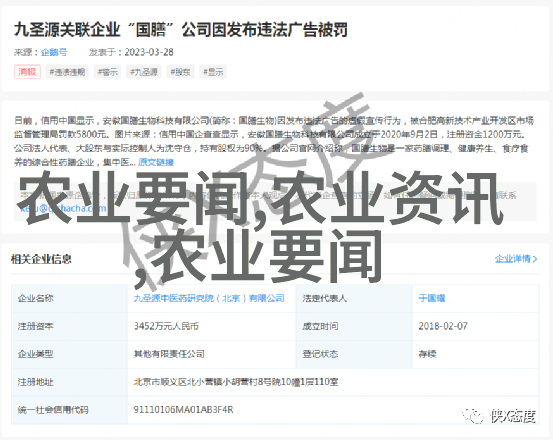Select company type 其他有限责任公司
This screenshot has width=553, height=440.
pos(169,354)
